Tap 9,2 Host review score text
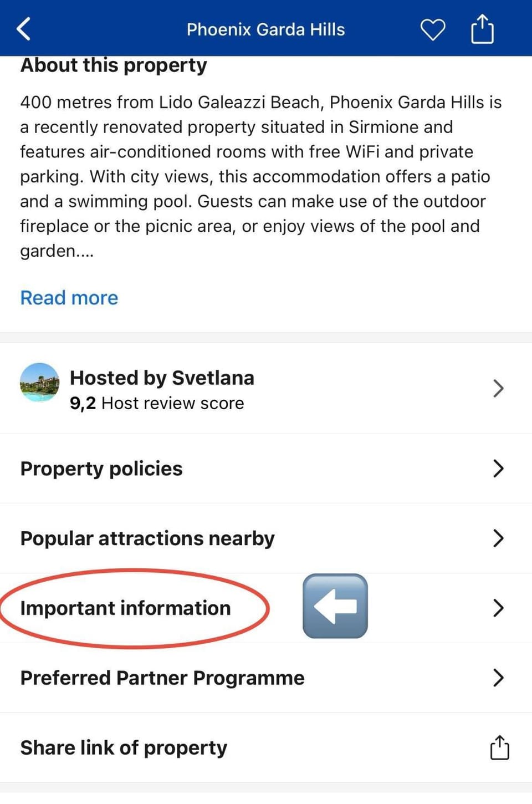This screenshot has height=804, width=532. pos(157,403)
